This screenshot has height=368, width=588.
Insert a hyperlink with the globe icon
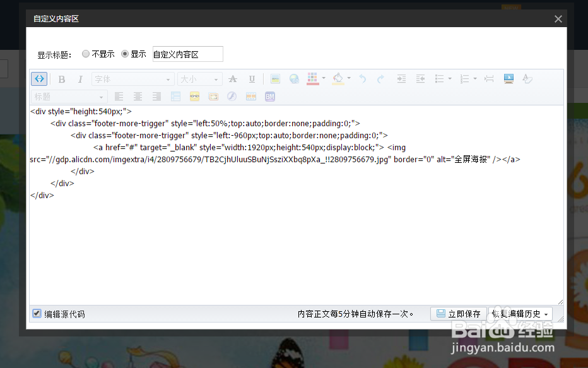(x=295, y=79)
